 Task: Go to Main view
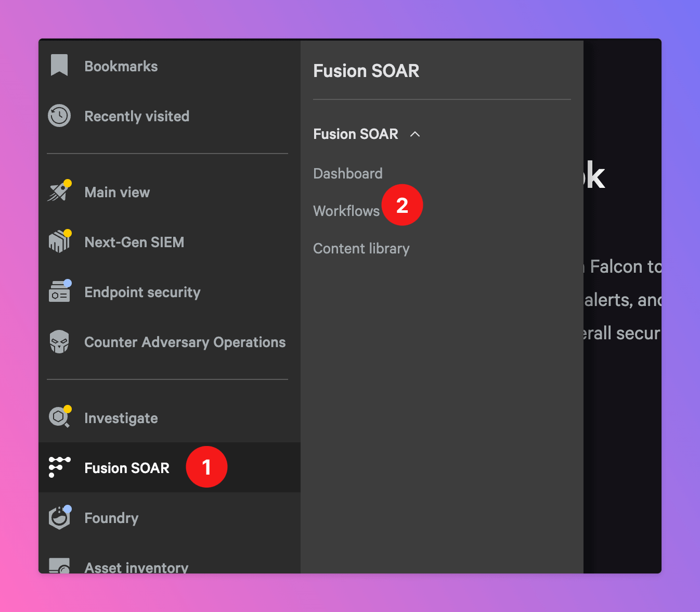(x=117, y=192)
